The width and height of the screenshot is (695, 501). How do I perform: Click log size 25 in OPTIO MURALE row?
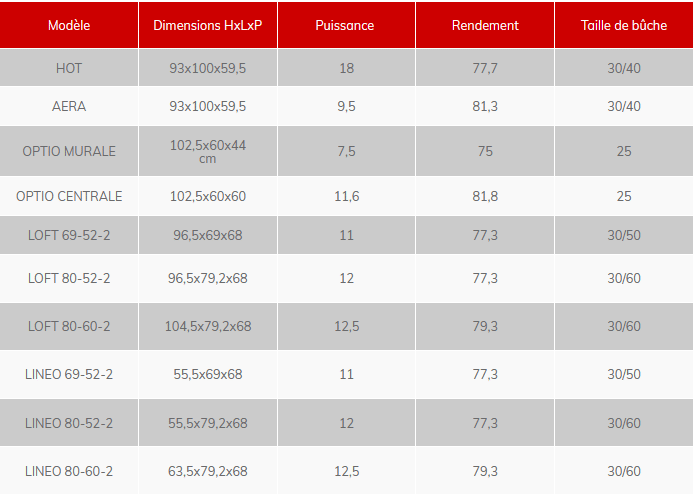click(624, 151)
